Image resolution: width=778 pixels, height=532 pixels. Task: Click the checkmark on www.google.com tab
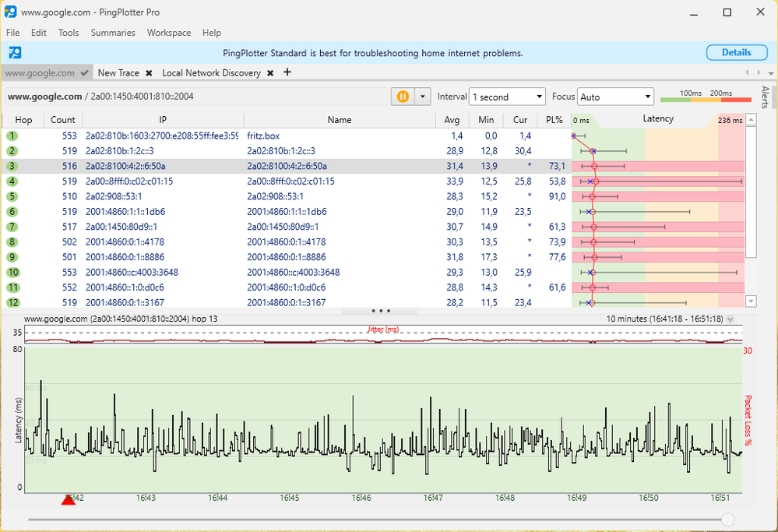pyautogui.click(x=84, y=73)
